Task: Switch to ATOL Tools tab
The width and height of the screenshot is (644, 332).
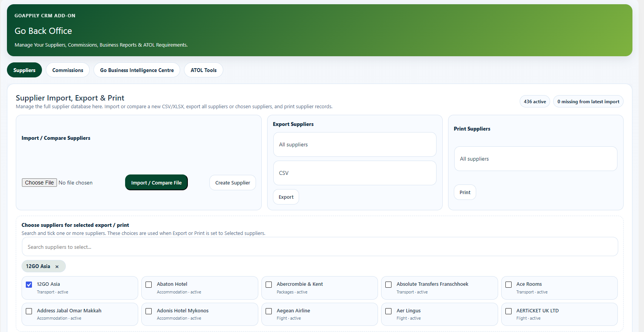Action: [x=204, y=70]
